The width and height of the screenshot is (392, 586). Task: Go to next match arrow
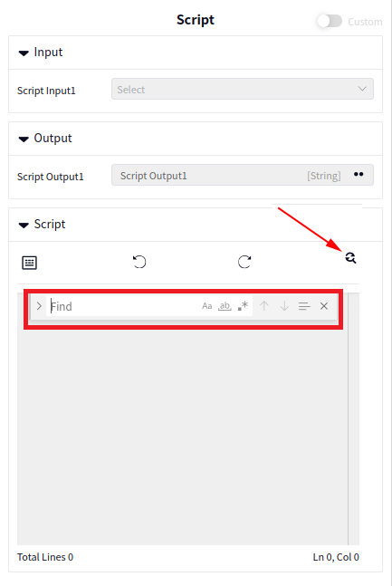(284, 306)
